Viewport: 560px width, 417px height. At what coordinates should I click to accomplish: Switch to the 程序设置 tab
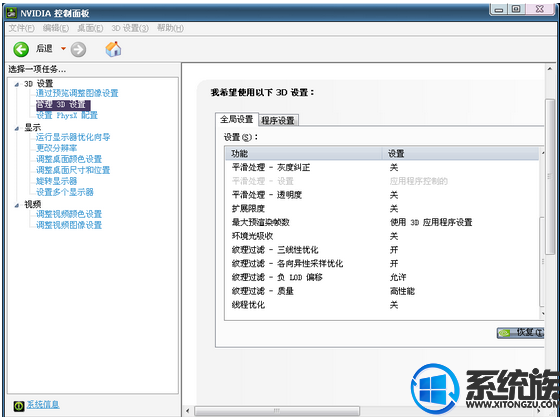(278, 121)
